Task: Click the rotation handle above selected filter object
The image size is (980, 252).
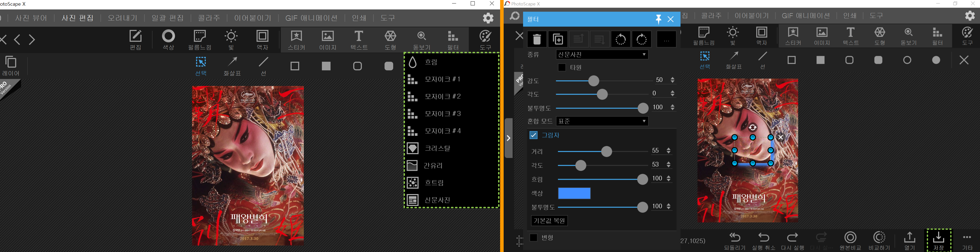Action: click(753, 127)
